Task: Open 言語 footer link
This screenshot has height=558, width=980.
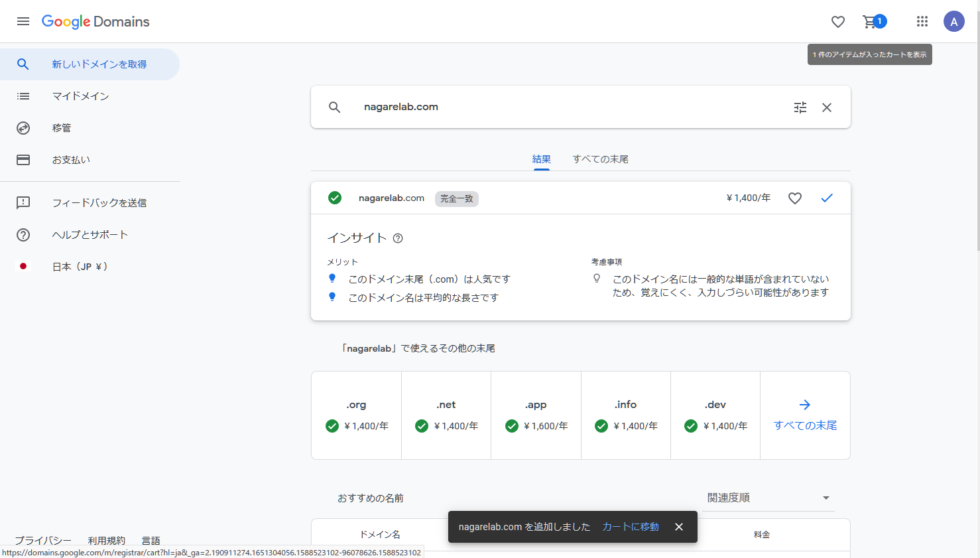Action: 151,541
